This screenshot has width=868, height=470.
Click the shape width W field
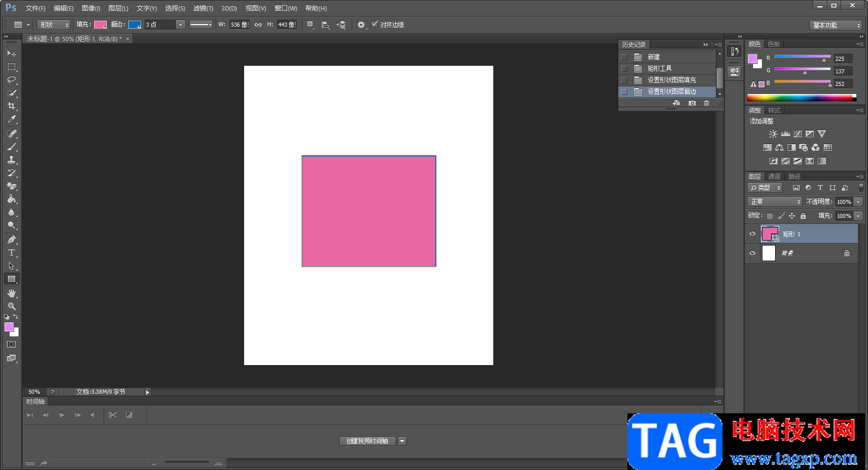point(239,25)
